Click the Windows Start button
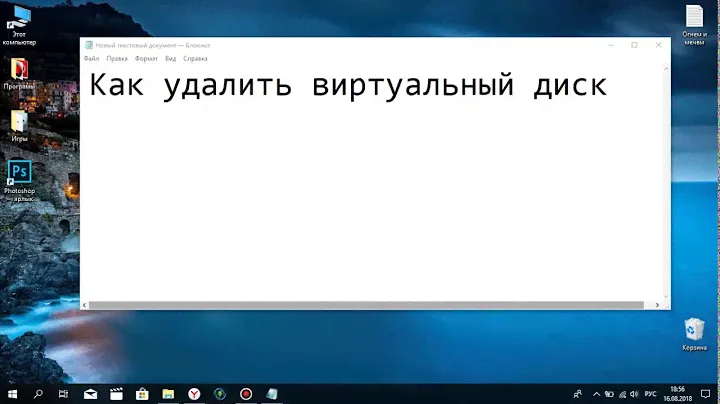The image size is (720, 404). click(x=12, y=394)
